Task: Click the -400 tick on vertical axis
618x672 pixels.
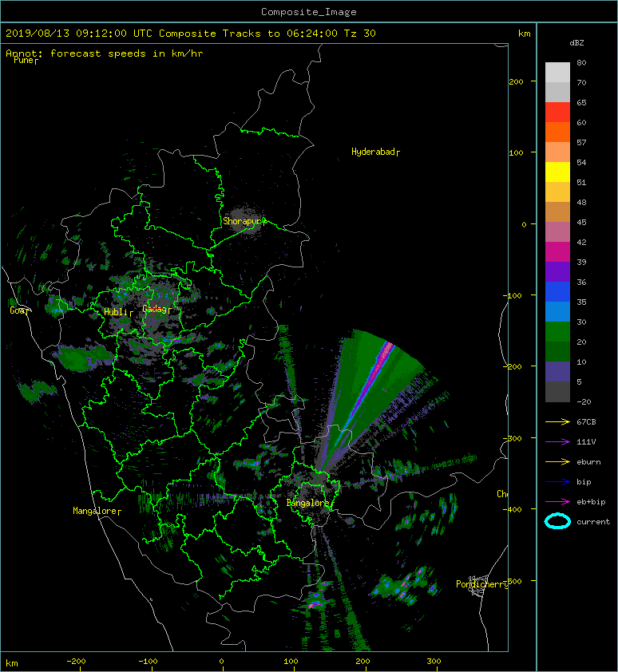Action: (x=513, y=509)
